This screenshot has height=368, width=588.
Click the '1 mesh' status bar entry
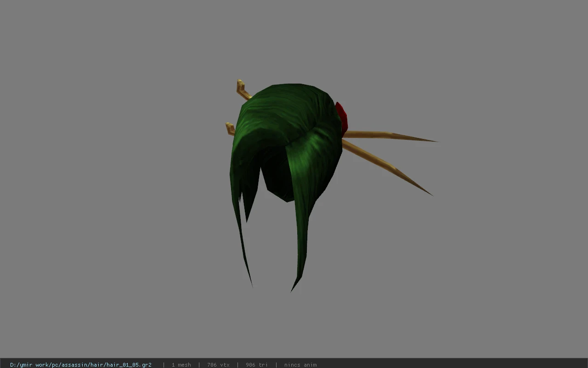181,365
